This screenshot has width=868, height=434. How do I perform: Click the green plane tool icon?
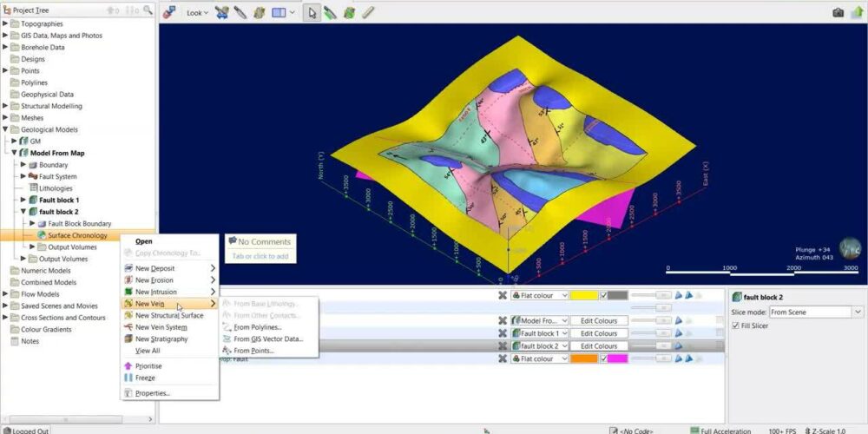click(349, 12)
